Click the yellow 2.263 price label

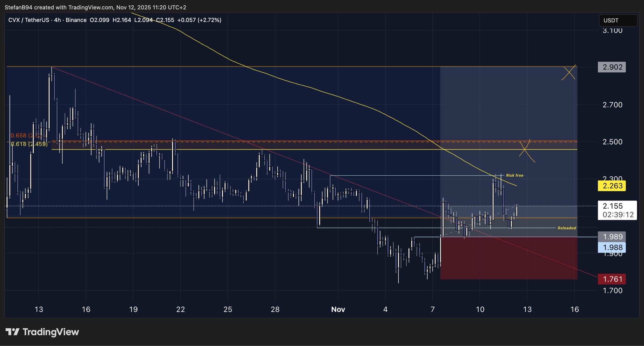tap(612, 186)
